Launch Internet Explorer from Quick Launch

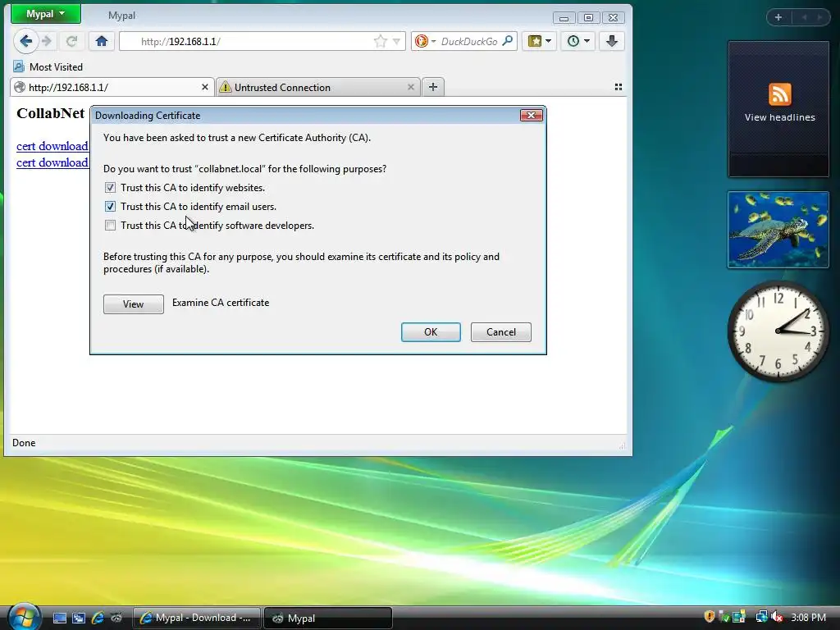pos(98,618)
